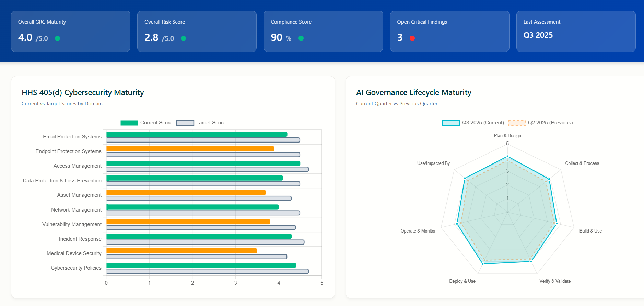Click the Last Assessment Q3 2025 card
Viewport: 644px width, 306px height.
[x=576, y=31]
